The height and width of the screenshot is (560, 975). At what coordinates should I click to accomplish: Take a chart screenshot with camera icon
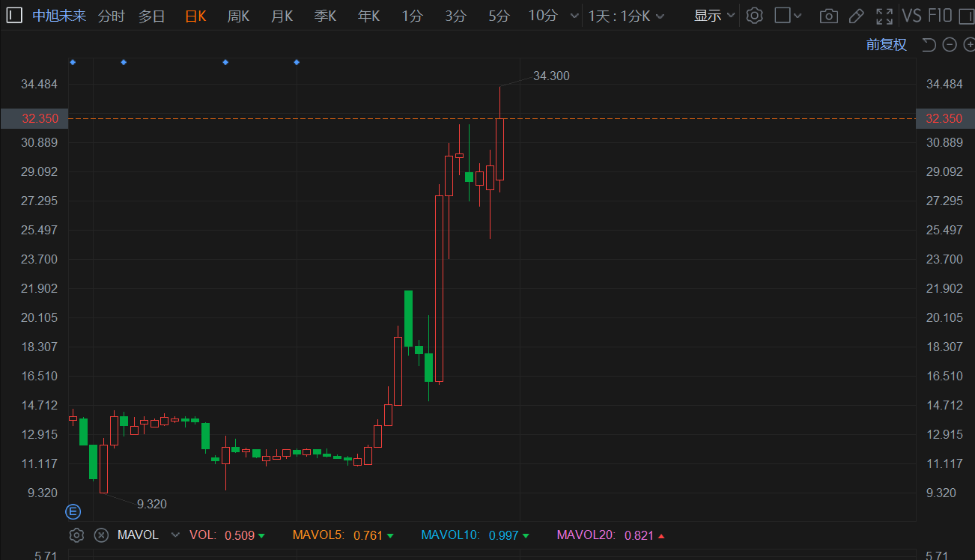click(x=828, y=16)
